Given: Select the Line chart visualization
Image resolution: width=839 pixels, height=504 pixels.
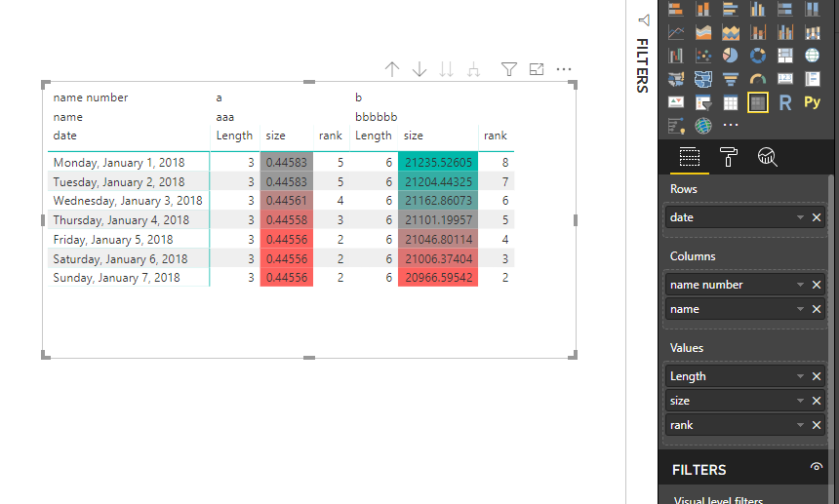Looking at the screenshot, I should [x=676, y=32].
